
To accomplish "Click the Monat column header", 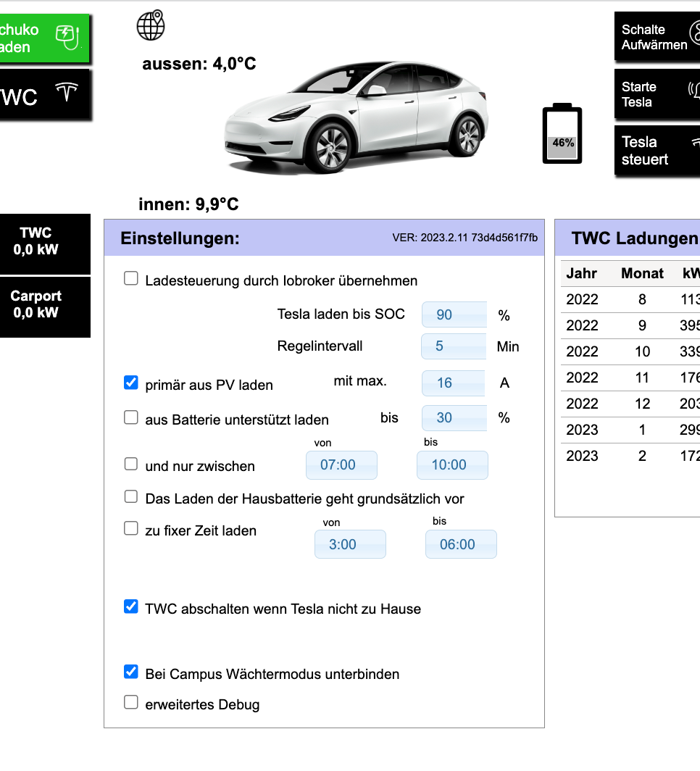I will pyautogui.click(x=642, y=273).
